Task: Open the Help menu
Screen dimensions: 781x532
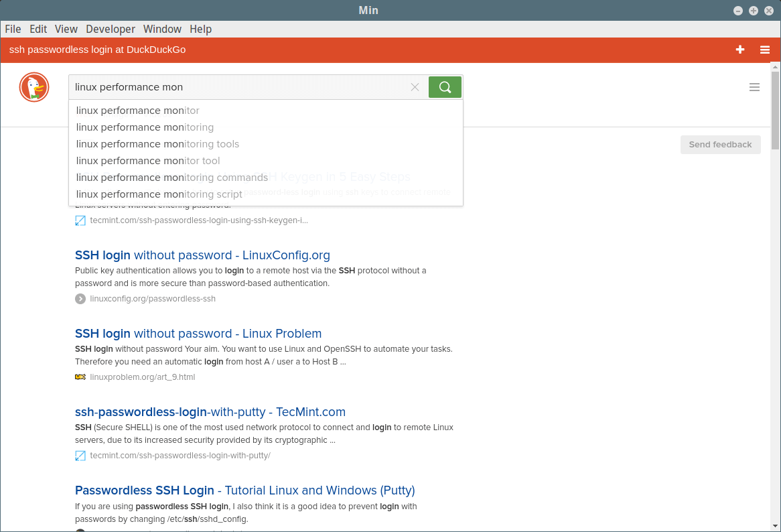Action: point(201,29)
